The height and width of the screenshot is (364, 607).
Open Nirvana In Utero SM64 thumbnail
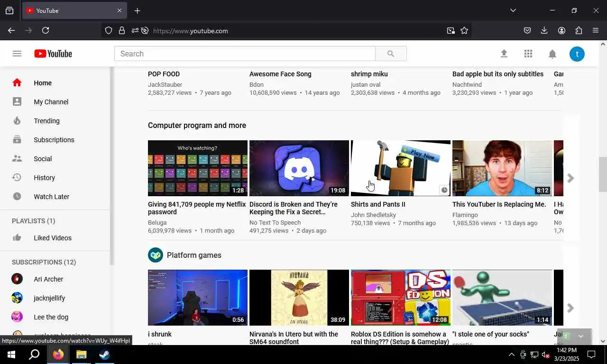click(299, 298)
